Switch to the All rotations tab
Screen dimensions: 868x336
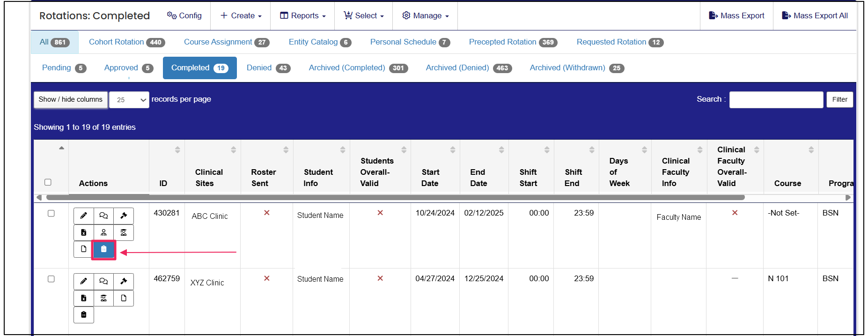(x=54, y=42)
